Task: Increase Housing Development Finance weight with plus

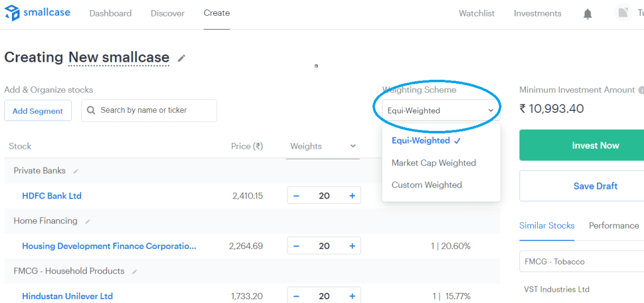Action: [x=352, y=246]
